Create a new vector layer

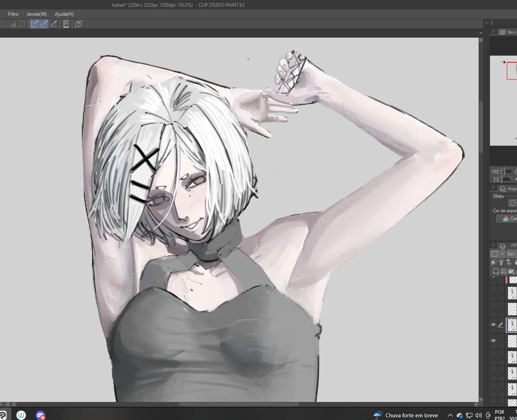503,271
